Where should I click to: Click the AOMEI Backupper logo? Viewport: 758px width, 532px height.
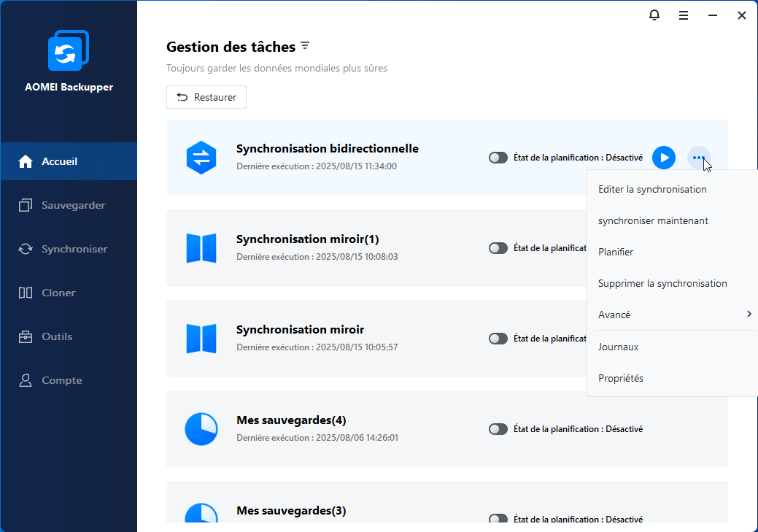click(x=69, y=50)
